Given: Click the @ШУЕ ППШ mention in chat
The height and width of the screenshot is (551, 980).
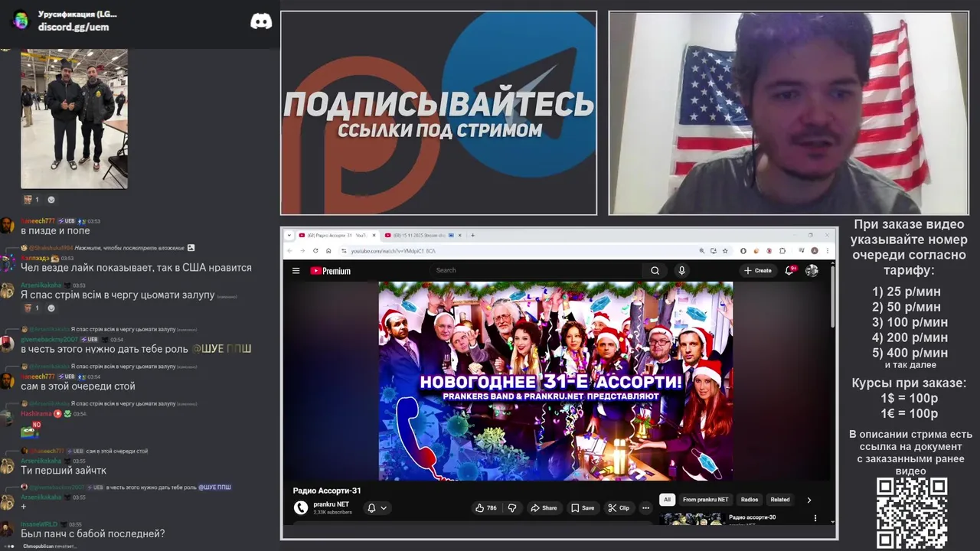Looking at the screenshot, I should [221, 349].
